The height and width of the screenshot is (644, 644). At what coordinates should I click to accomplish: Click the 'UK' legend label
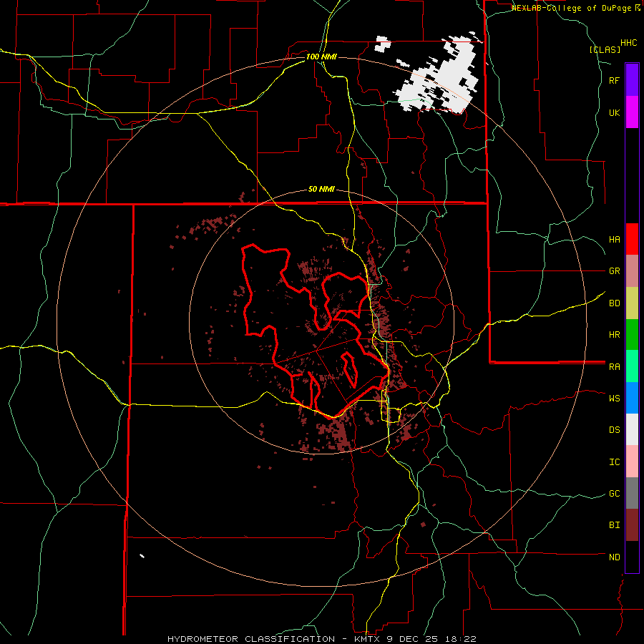coord(614,112)
